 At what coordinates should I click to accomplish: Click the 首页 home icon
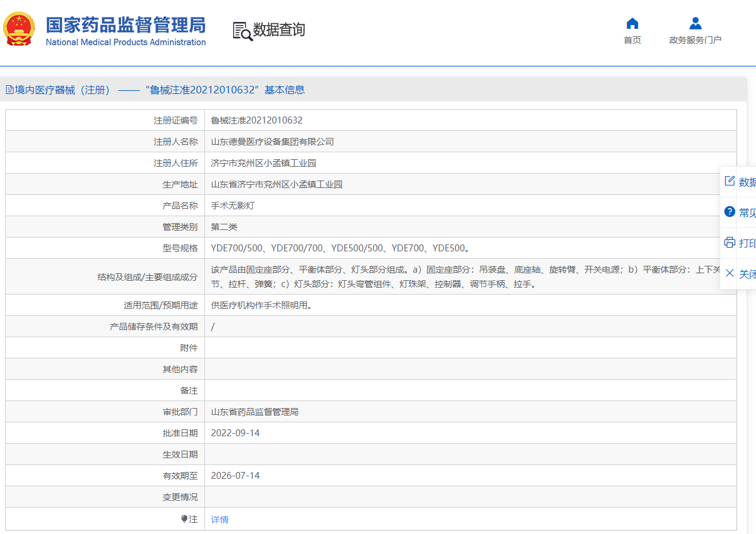point(633,24)
